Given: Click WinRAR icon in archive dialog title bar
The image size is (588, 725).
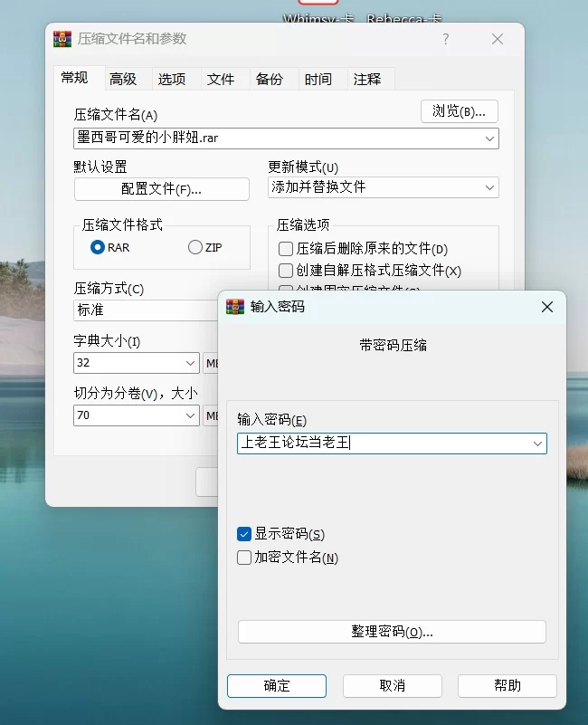Looking at the screenshot, I should click(x=62, y=39).
